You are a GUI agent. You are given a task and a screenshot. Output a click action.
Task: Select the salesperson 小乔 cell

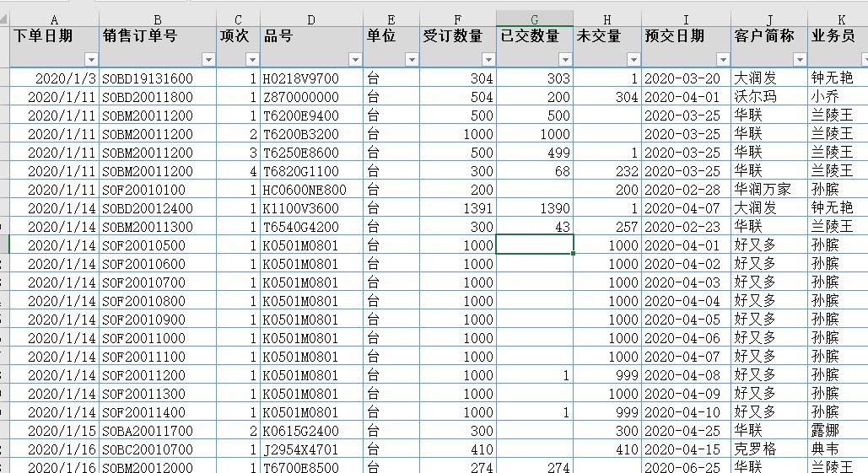tap(838, 97)
